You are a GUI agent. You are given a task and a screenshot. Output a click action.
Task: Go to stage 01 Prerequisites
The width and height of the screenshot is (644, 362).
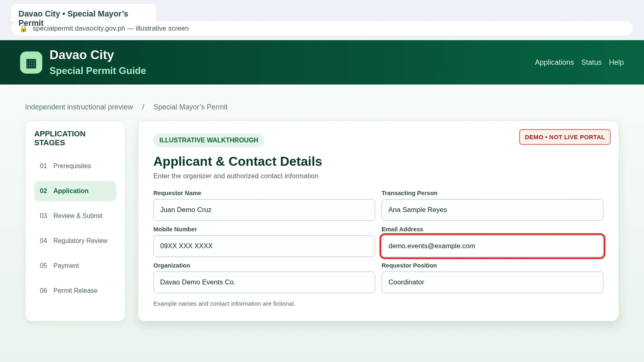[x=75, y=166]
